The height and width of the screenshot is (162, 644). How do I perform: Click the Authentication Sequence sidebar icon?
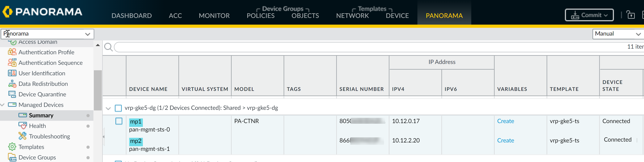point(12,62)
